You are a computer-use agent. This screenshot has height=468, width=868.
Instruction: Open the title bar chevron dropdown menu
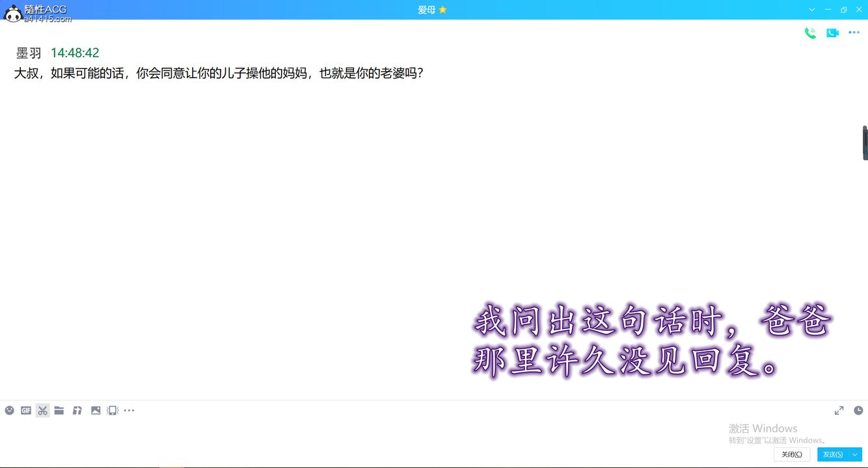[x=812, y=10]
